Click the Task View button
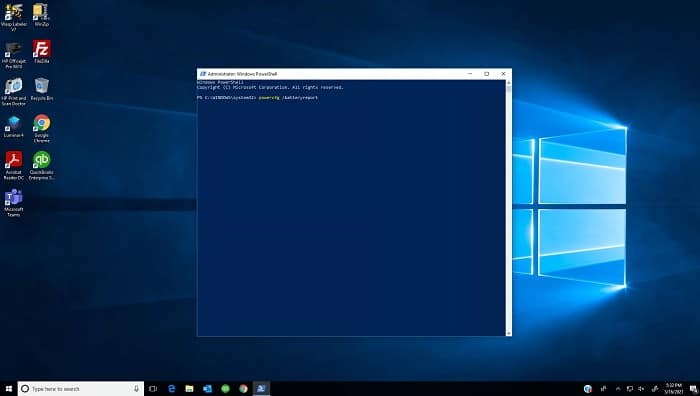 [153, 389]
